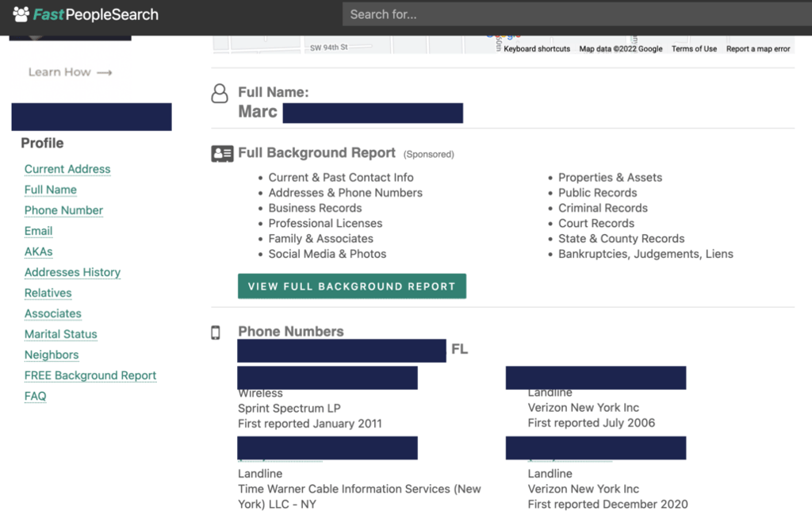Click the 'FL' state label
The image size is (812, 511).
click(x=459, y=349)
